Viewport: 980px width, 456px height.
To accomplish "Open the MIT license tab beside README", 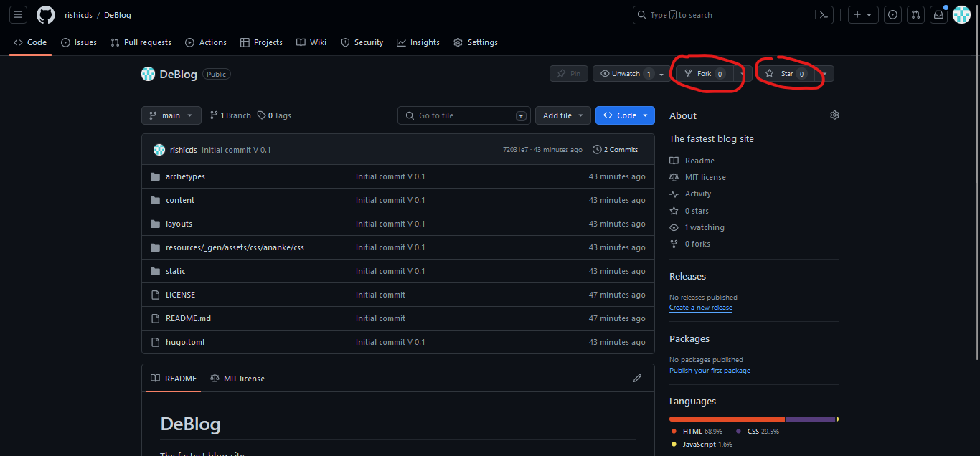I will click(x=237, y=379).
